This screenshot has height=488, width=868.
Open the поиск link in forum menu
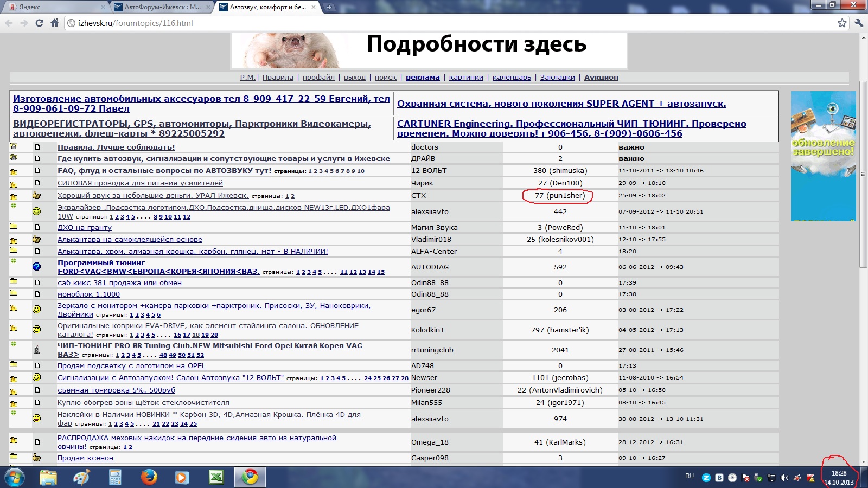pos(386,78)
